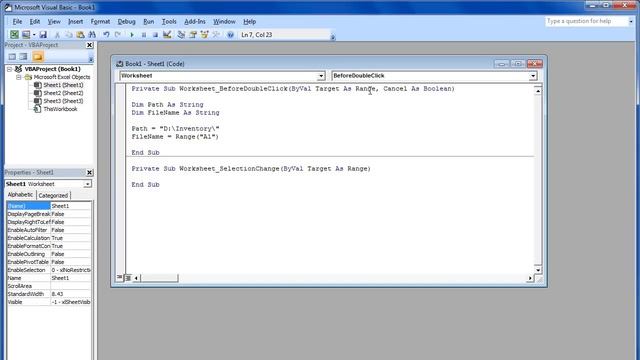The image size is (640, 360).
Task: Switch to the Categorized properties tab
Action: click(53, 196)
